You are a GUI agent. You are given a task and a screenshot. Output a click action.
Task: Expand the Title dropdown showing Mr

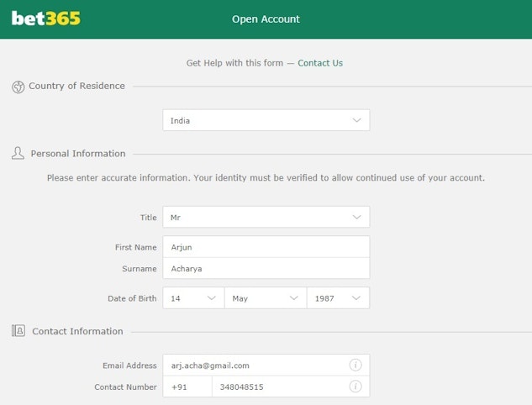tap(266, 217)
